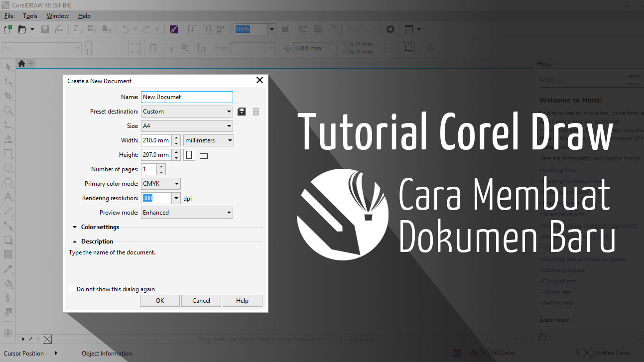The width and height of the screenshot is (644, 362).
Task: Click the Welcome Screen home tab
Action: point(21,63)
